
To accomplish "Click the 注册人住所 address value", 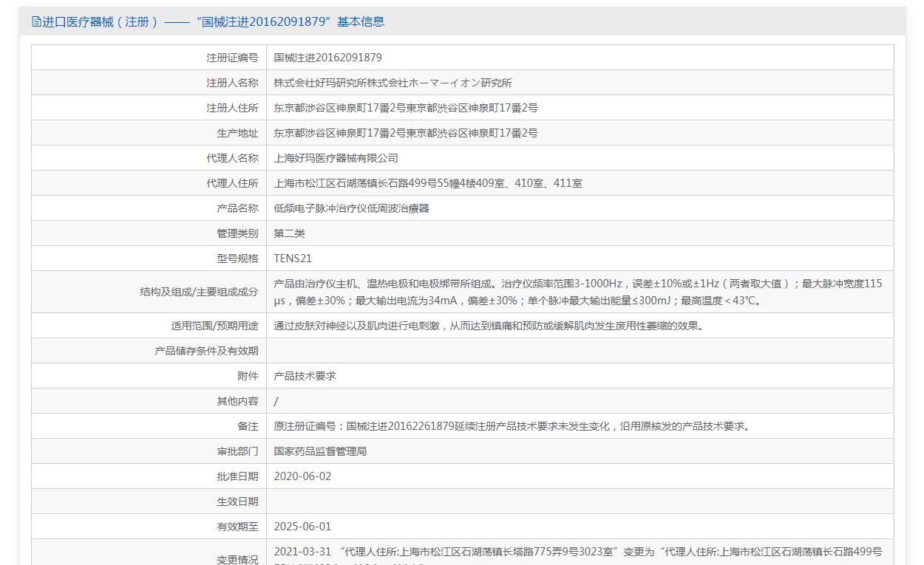I will (405, 108).
